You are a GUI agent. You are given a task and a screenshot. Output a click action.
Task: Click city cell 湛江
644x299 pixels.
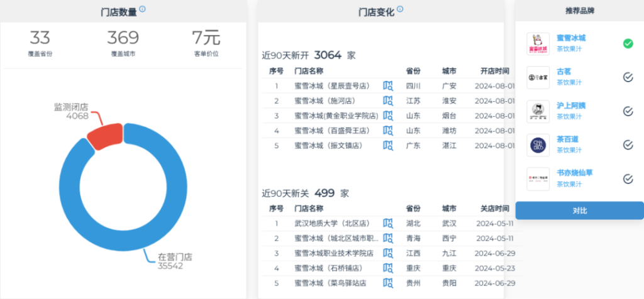449,146
